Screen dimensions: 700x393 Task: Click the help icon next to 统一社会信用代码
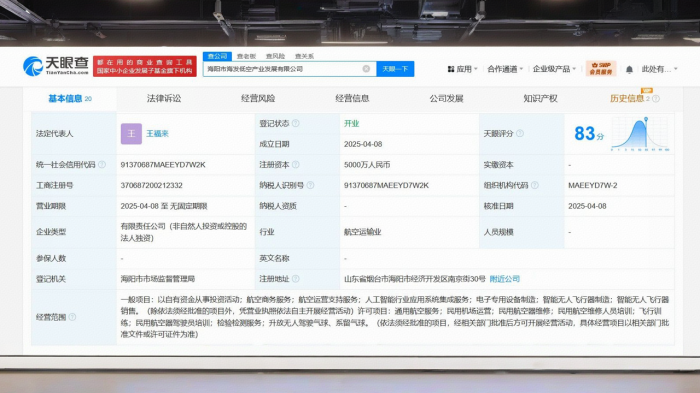(x=102, y=165)
